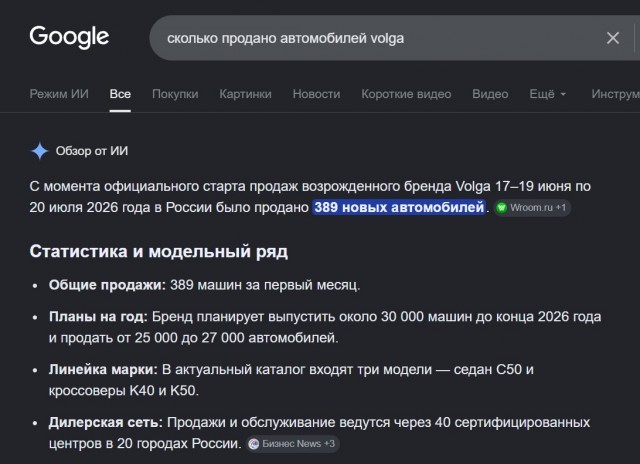640x464 pixels.
Task: Clear the search query with X icon
Action: coord(613,38)
